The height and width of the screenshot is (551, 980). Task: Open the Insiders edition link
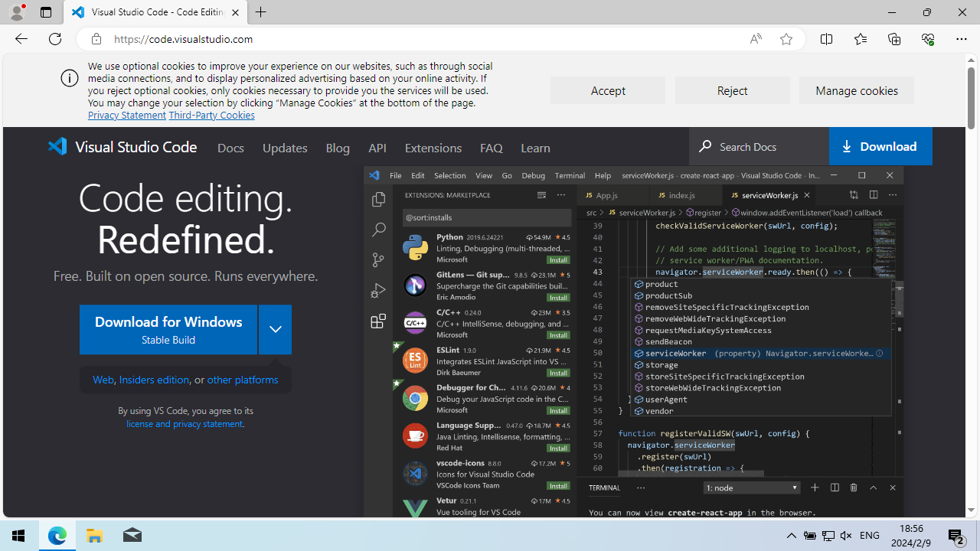click(154, 380)
